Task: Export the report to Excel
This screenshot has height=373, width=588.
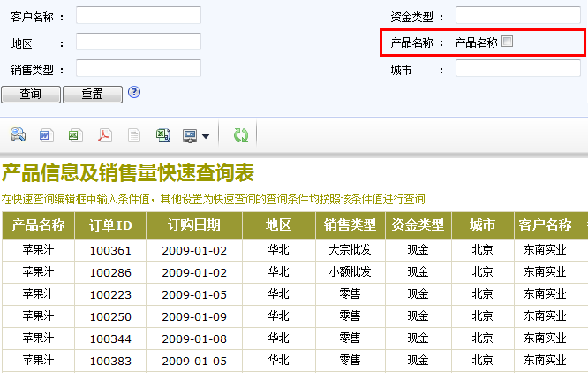Action: point(75,135)
